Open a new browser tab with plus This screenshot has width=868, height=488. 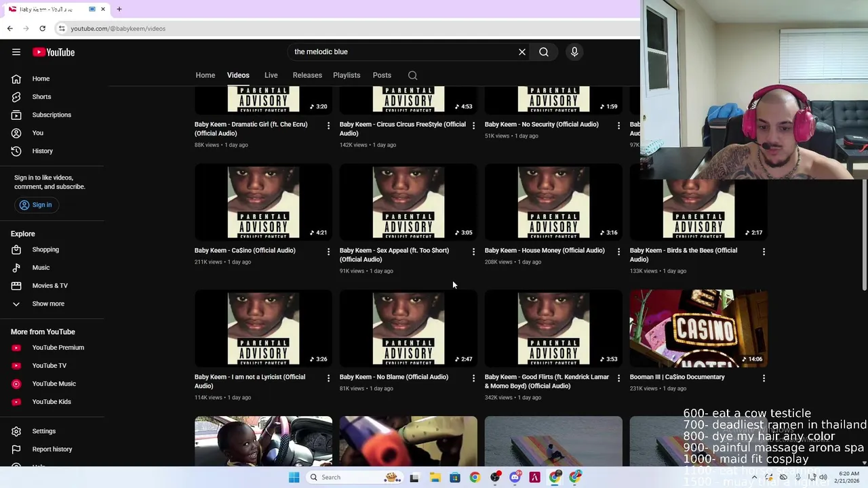point(119,9)
